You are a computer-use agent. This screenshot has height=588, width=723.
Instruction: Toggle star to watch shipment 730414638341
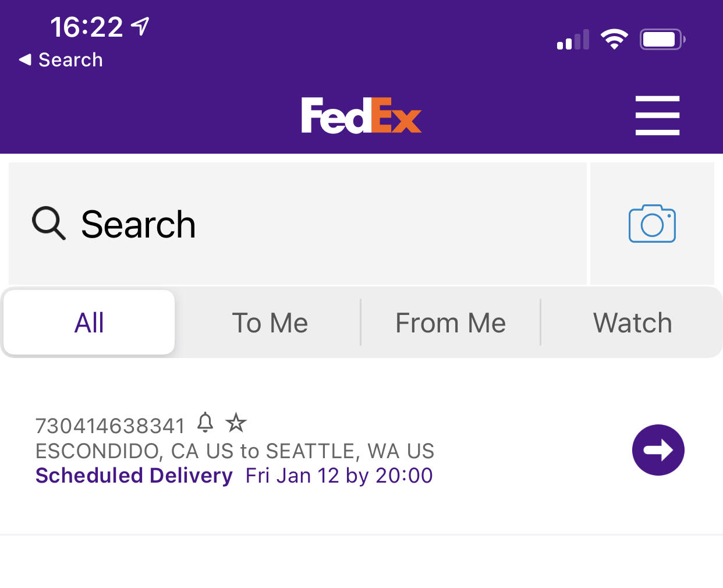[236, 422]
